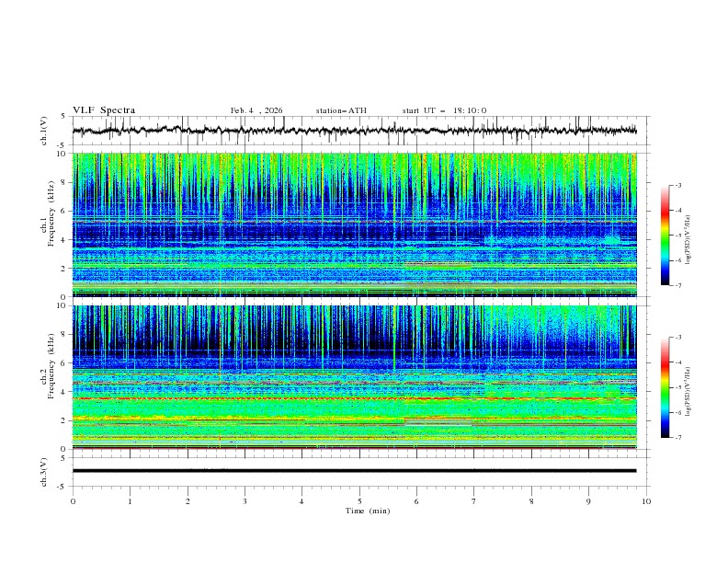This screenshot has height=563, width=728.
Task: Click the "-5" tick on ch.1 colorbar
Action: pos(677,236)
